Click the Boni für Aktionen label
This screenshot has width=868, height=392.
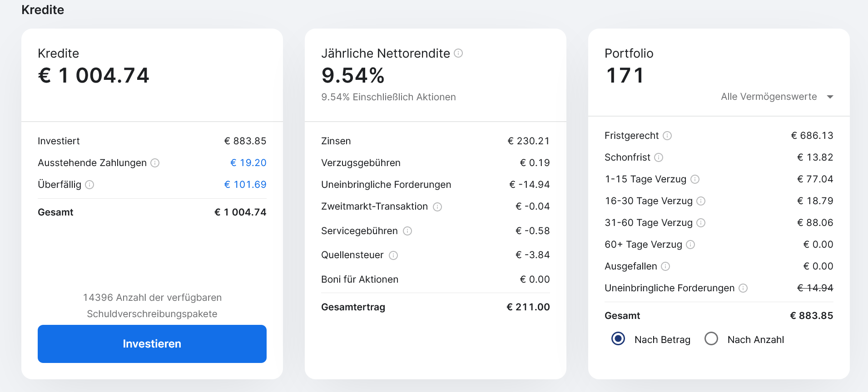[x=360, y=279]
